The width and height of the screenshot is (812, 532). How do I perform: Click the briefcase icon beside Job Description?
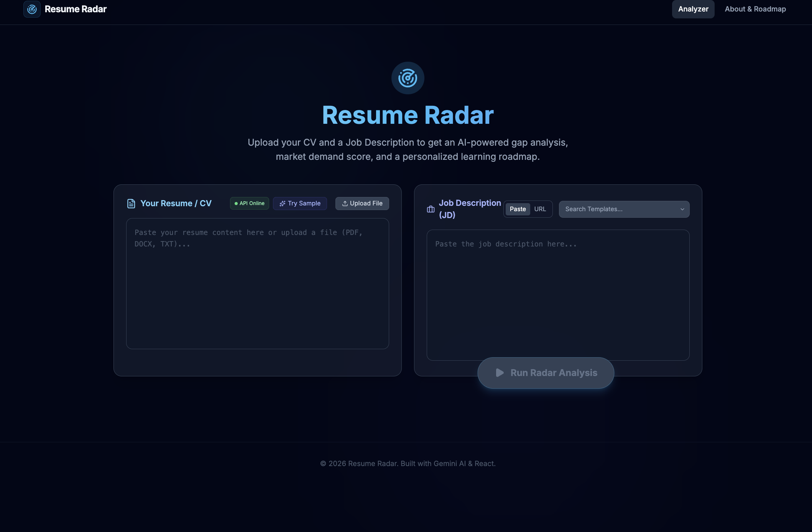(431, 209)
